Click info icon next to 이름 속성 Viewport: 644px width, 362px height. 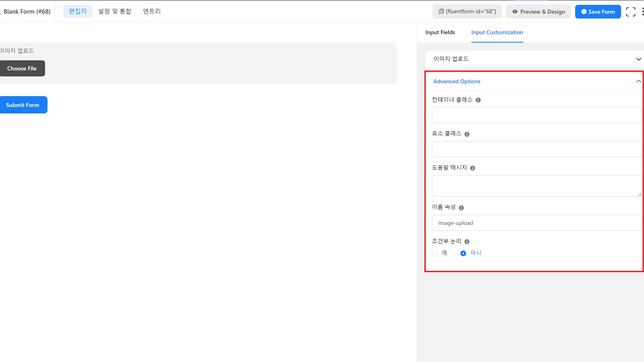click(461, 208)
